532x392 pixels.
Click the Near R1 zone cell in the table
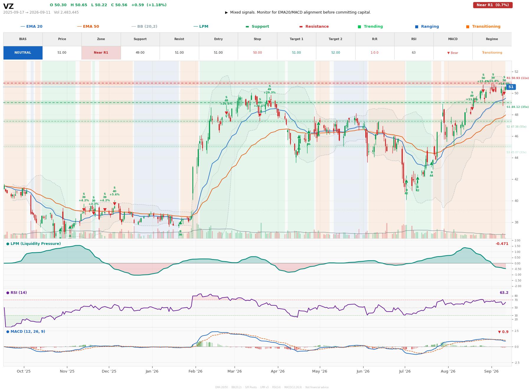tap(101, 53)
